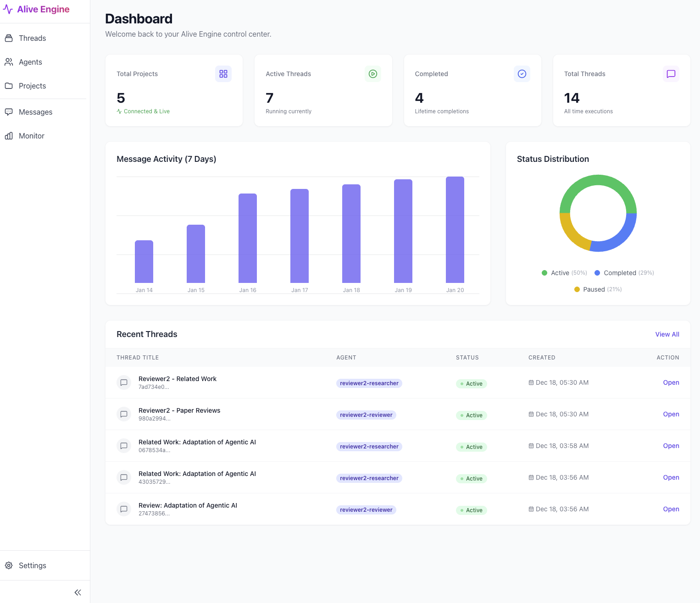
Task: Toggle Paused series in status legend
Action: pos(594,289)
